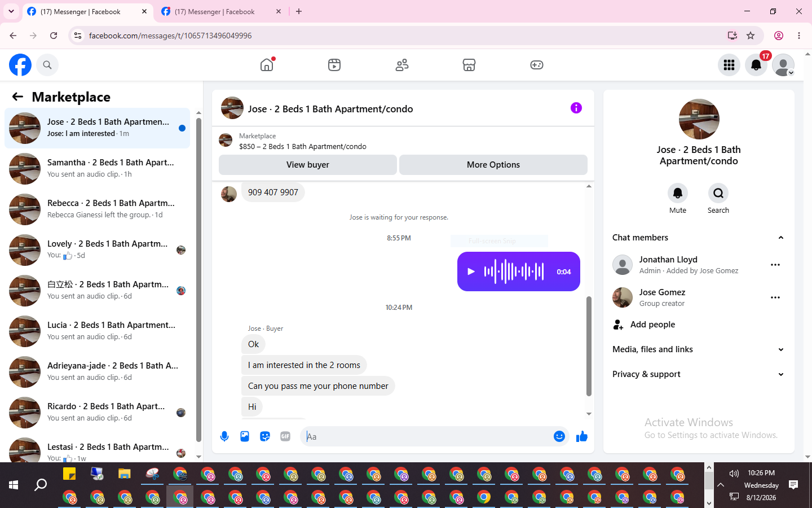Open the Friends icon in top navigation
Image resolution: width=812 pixels, height=508 pixels.
(402, 65)
